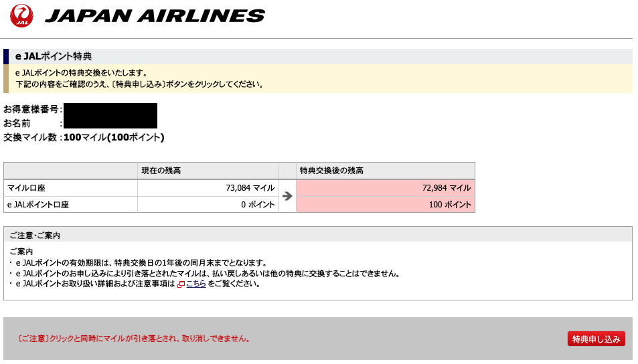Open the こちら details link

[x=195, y=284]
